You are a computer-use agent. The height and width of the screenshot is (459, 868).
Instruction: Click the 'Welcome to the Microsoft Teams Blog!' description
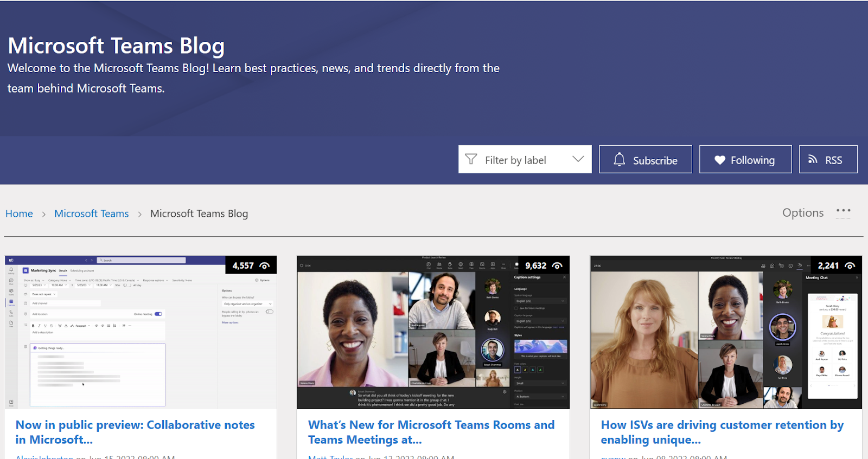click(253, 78)
